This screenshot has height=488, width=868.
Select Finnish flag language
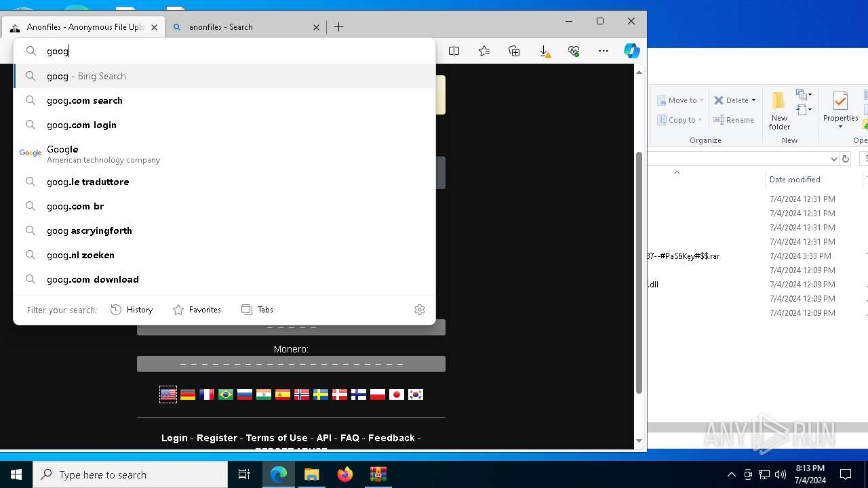[x=359, y=394]
